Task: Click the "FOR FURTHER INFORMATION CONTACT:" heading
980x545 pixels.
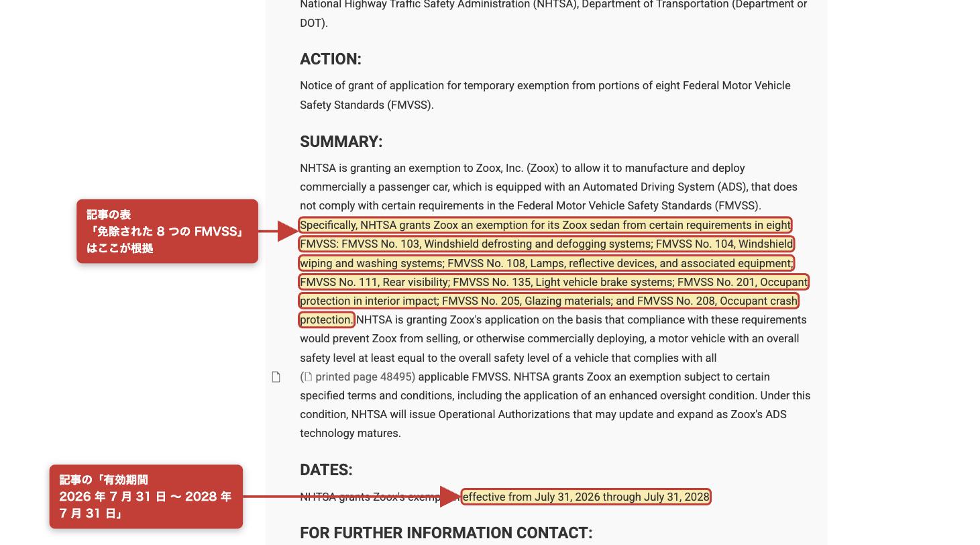Action: click(x=446, y=533)
